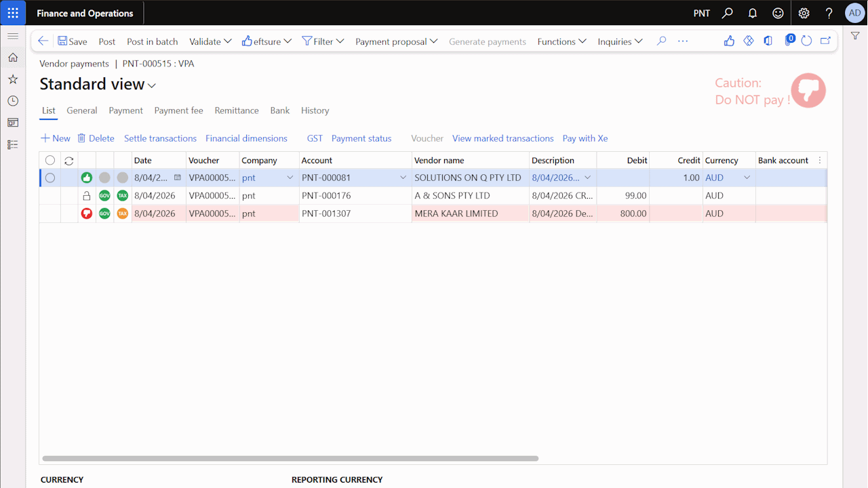Click the red thumbs-down icon on MERA KAAR row
The image size is (868, 488).
[87, 213]
